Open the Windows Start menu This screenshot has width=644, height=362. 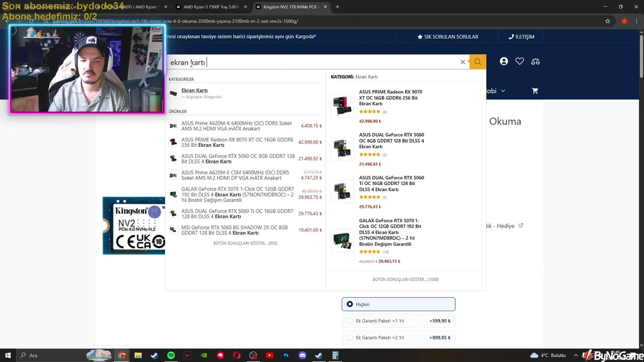(8, 355)
